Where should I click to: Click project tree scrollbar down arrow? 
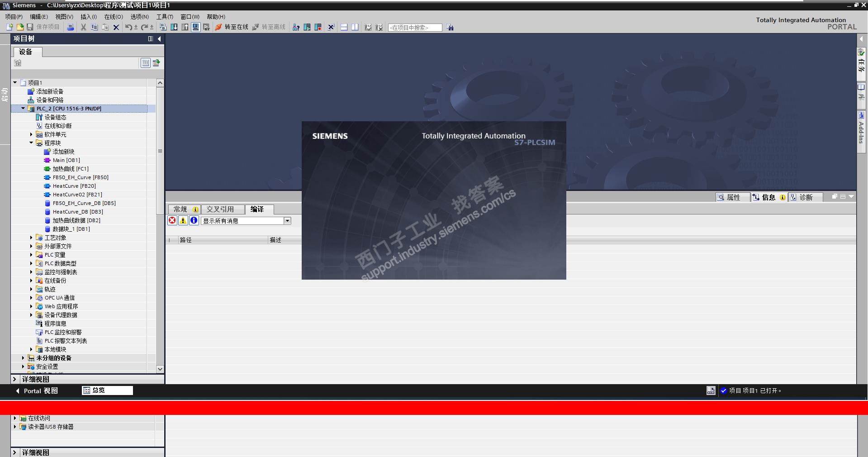point(160,369)
